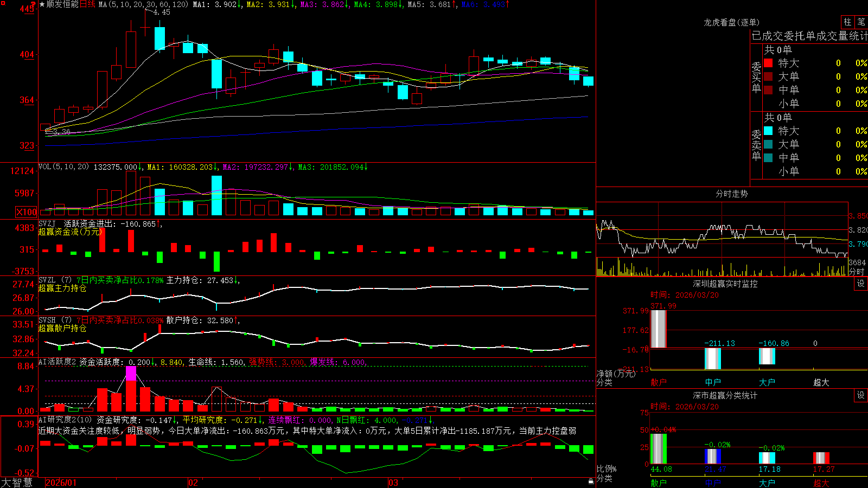Click the 深市超赢分类统计 panel title

pos(725,395)
